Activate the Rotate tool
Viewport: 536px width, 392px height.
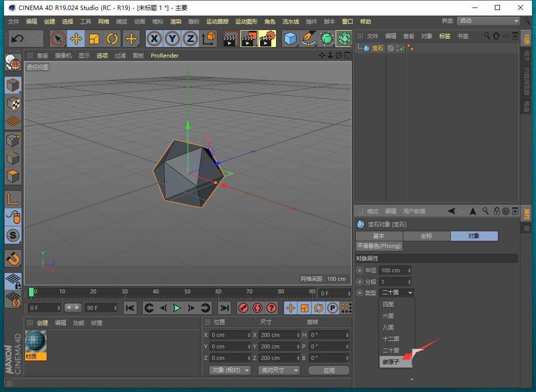tap(112, 39)
